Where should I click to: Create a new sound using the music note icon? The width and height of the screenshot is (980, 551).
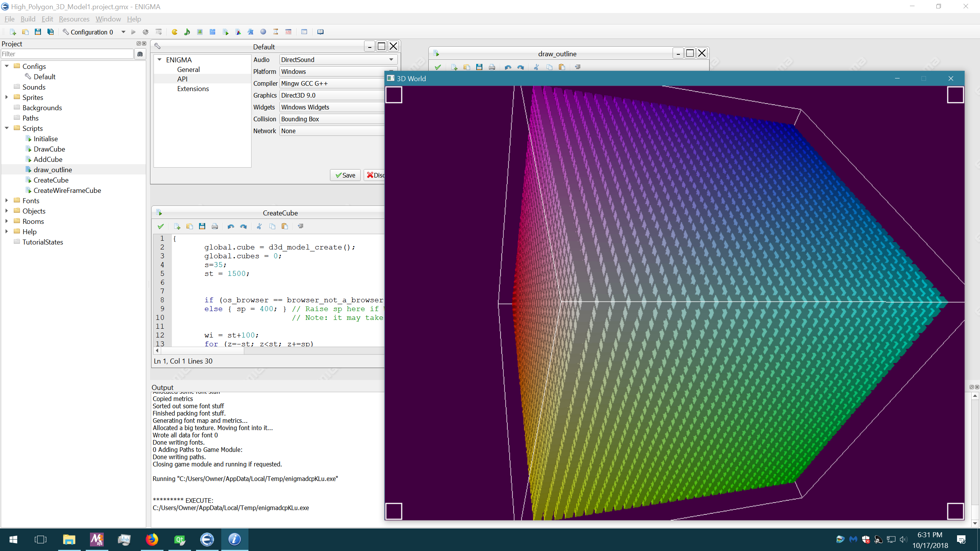click(x=187, y=32)
